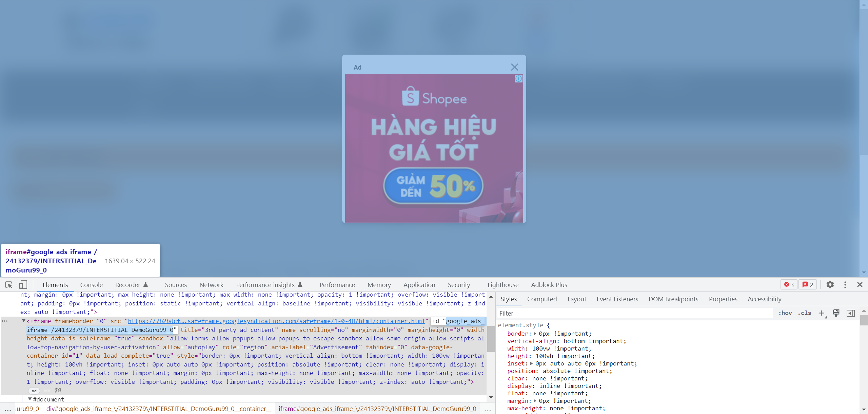Click the Elements panel scroll-up arrow
Image resolution: width=868 pixels, height=414 pixels.
click(491, 297)
